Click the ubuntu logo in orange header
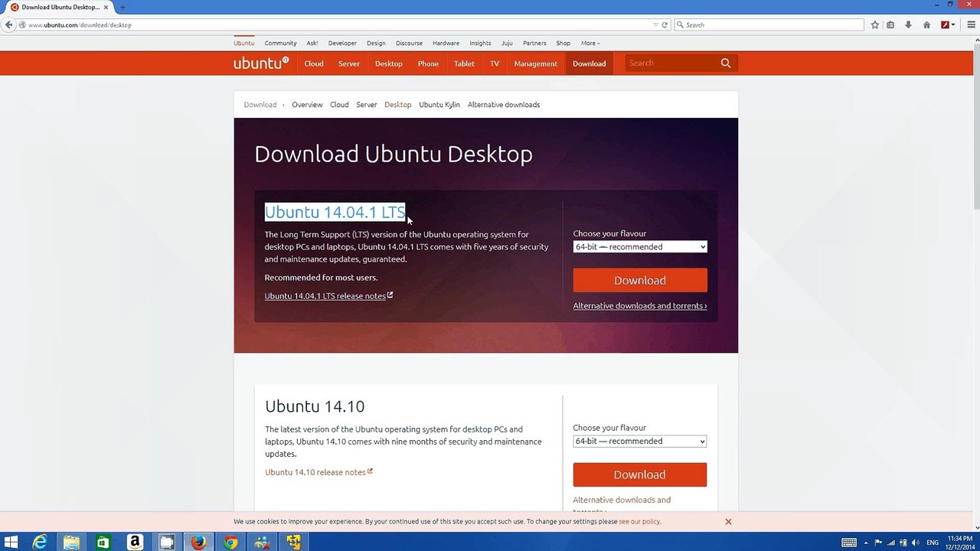This screenshot has height=551, width=980. 261,64
